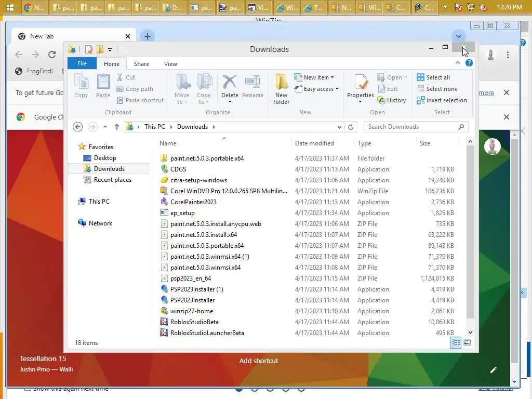Screen dimensions: 532x399
Task: Open the Windows Start button
Action: (x=10, y=7)
